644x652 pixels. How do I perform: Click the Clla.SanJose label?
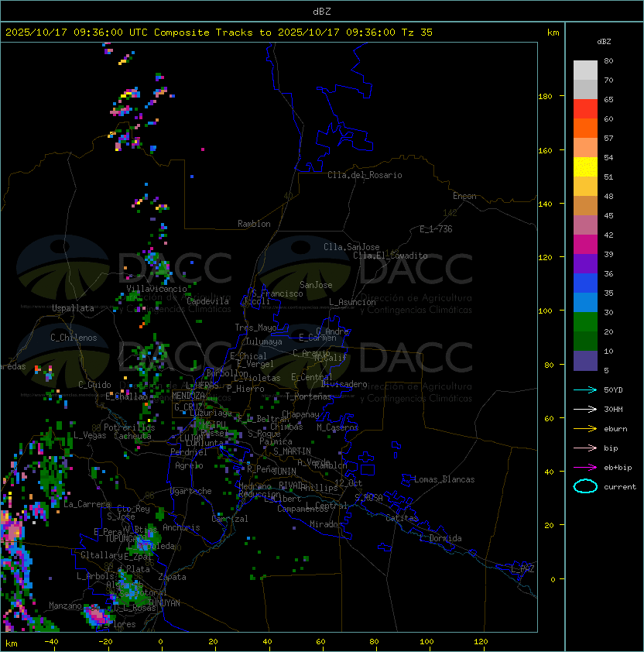click(x=351, y=247)
